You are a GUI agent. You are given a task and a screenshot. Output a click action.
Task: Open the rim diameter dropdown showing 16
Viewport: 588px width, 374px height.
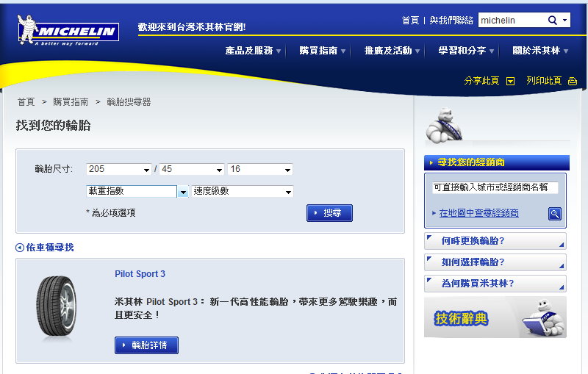260,170
